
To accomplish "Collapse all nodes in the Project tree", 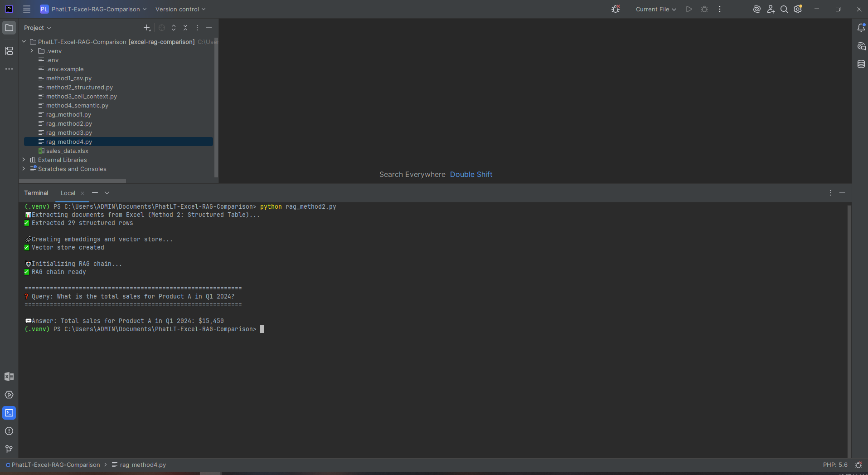I will pos(185,28).
